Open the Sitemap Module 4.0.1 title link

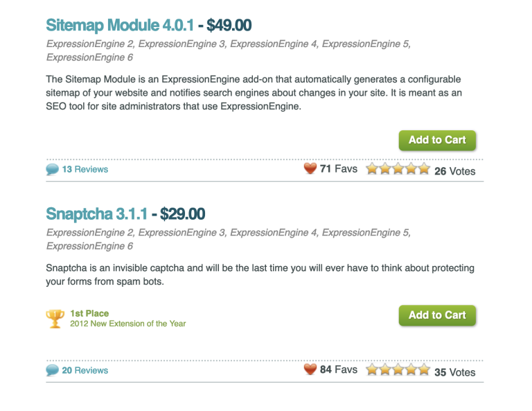click(x=120, y=26)
